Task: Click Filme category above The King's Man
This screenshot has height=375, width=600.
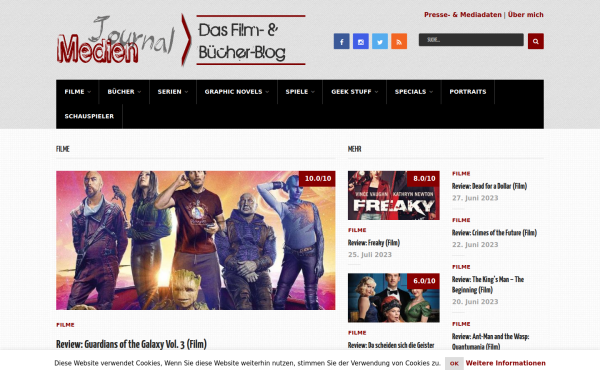Action: tap(461, 267)
